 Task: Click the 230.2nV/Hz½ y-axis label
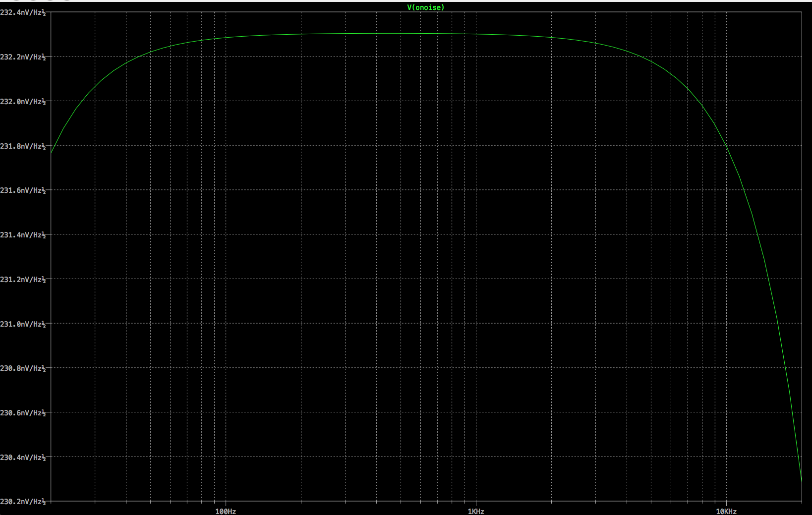(23, 502)
